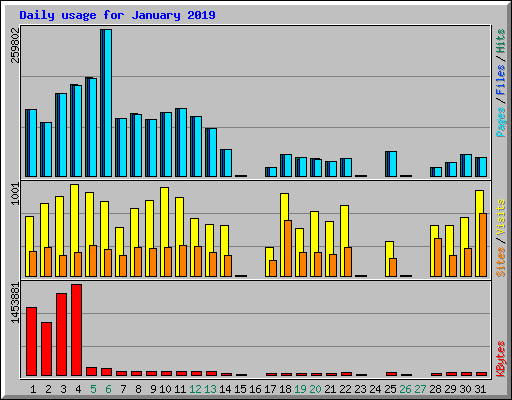Click day label 29 on the x-axis
The image size is (512, 400).
tap(450, 389)
